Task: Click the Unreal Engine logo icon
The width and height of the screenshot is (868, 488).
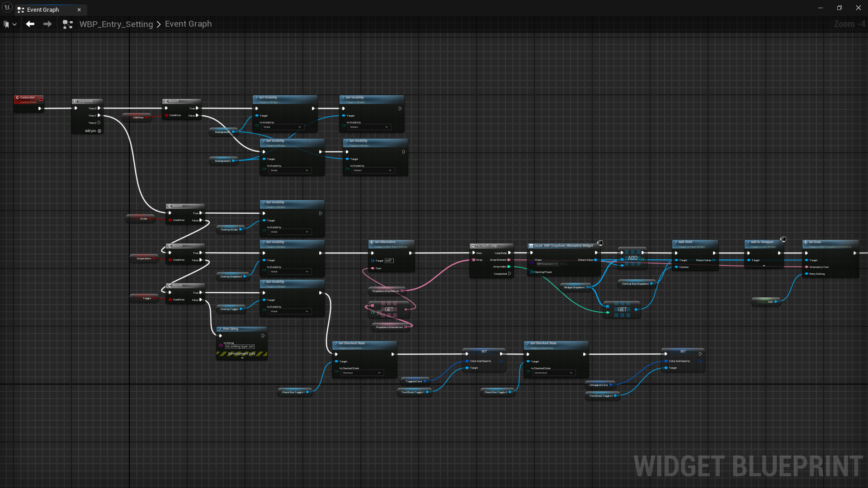Action: [x=7, y=7]
